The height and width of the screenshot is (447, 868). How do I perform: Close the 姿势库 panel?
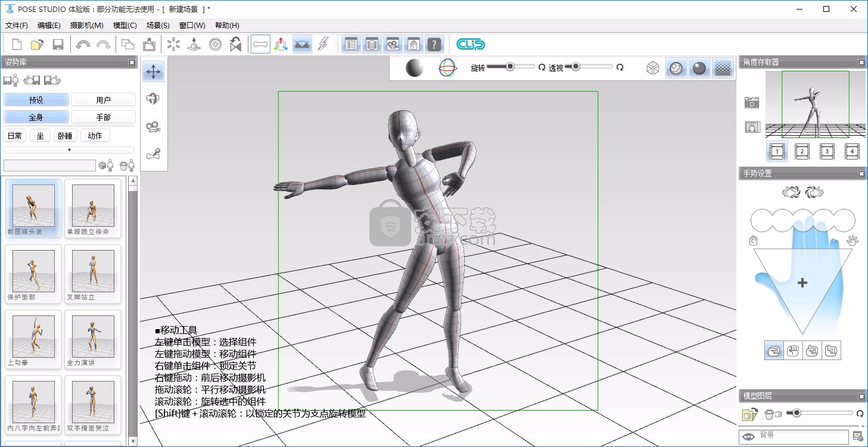pos(132,62)
